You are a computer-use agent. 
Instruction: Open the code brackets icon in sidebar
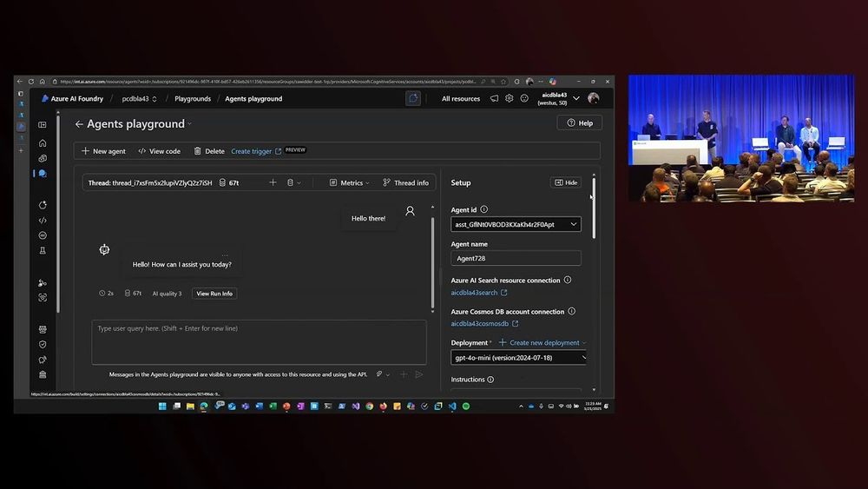click(43, 221)
